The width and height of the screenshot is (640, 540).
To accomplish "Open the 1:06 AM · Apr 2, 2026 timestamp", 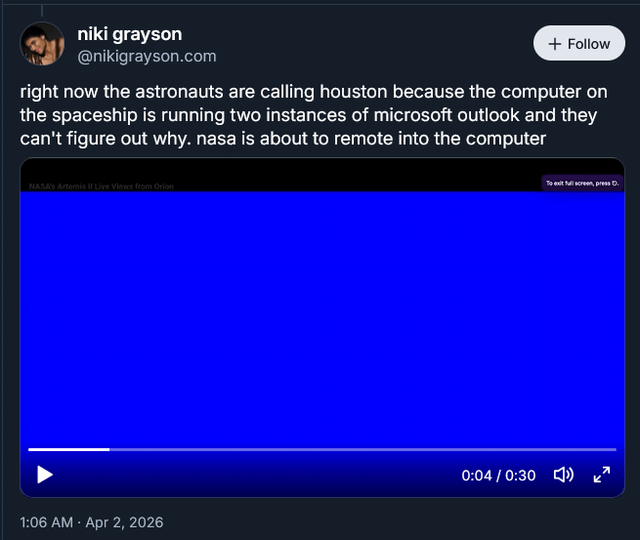I will click(x=91, y=522).
